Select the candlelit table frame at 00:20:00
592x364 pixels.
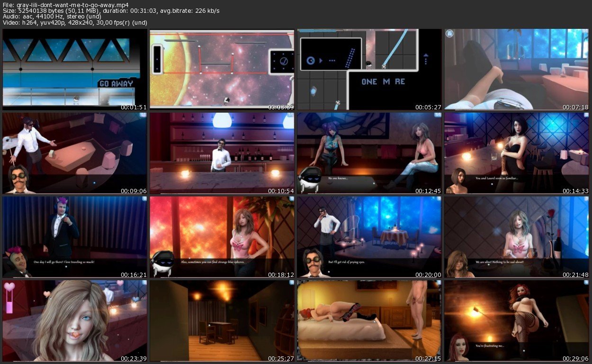[x=369, y=237]
